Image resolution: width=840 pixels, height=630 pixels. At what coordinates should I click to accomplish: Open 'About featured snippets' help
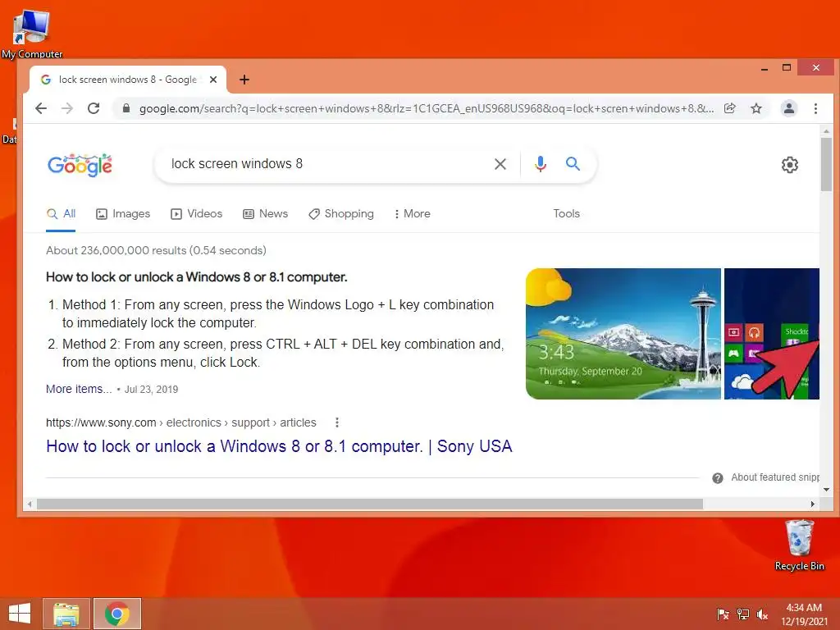click(775, 477)
